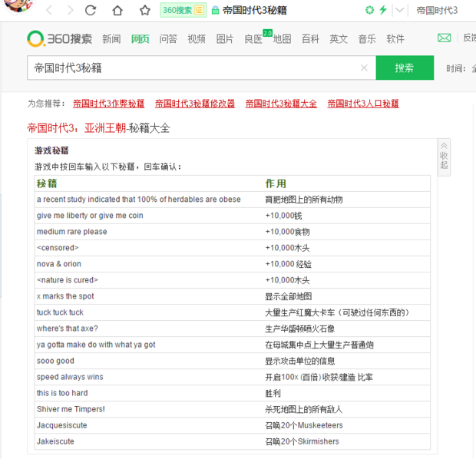Image resolution: width=476 pixels, height=459 pixels.
Task: Select cheat text '<censored>'
Action: [x=58, y=248]
